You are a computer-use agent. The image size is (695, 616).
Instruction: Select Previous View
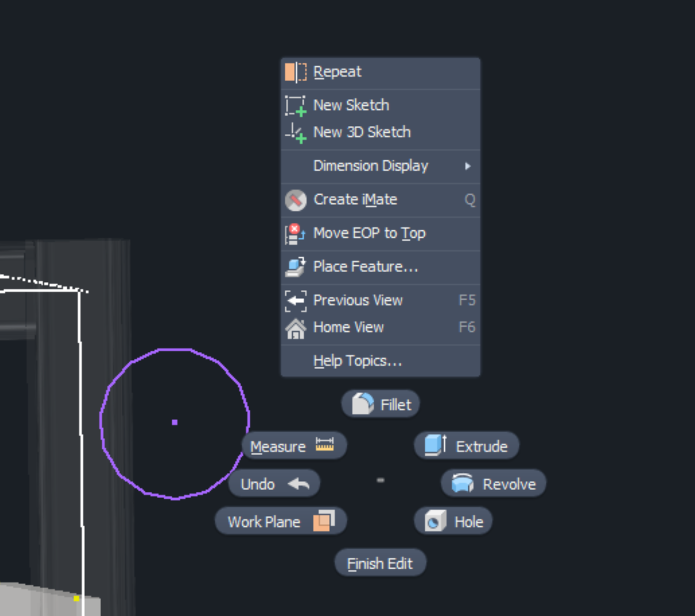coord(358,300)
